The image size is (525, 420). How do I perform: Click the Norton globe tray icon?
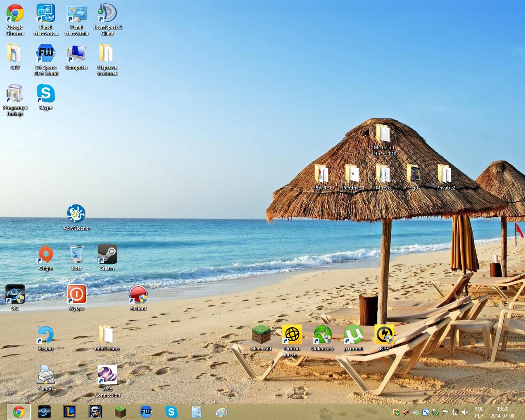[x=396, y=412]
